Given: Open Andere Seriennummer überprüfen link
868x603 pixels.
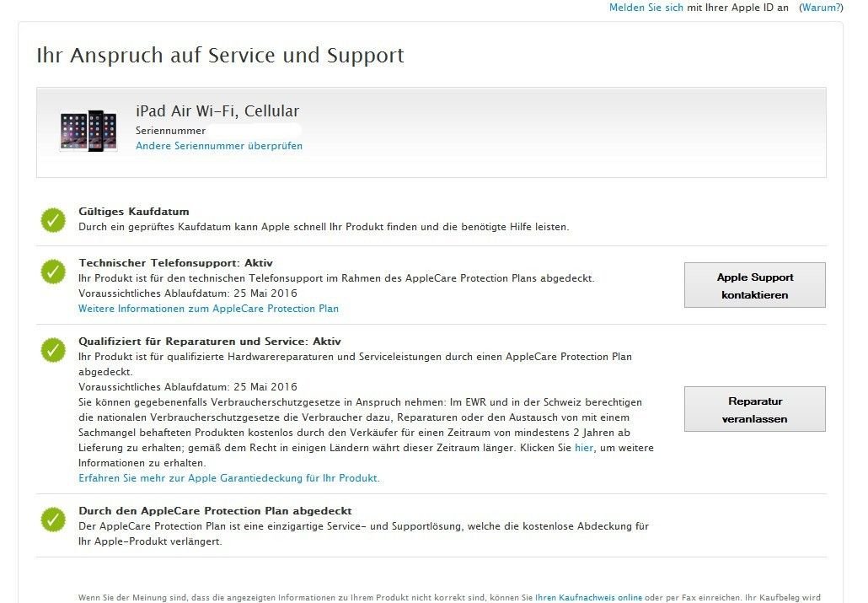Looking at the screenshot, I should [x=219, y=146].
